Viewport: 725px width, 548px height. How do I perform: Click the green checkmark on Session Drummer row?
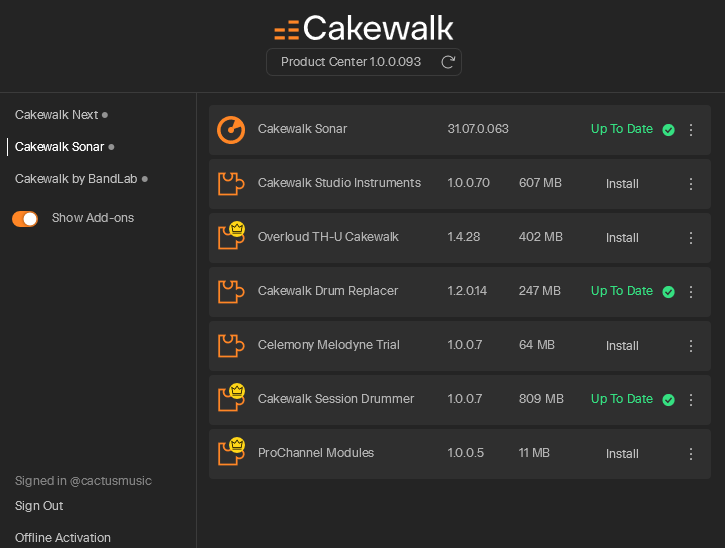668,400
